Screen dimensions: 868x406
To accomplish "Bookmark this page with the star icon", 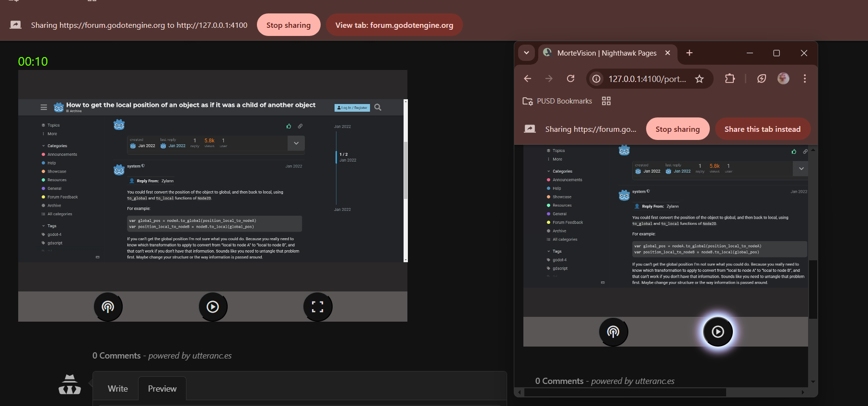I will [x=700, y=79].
